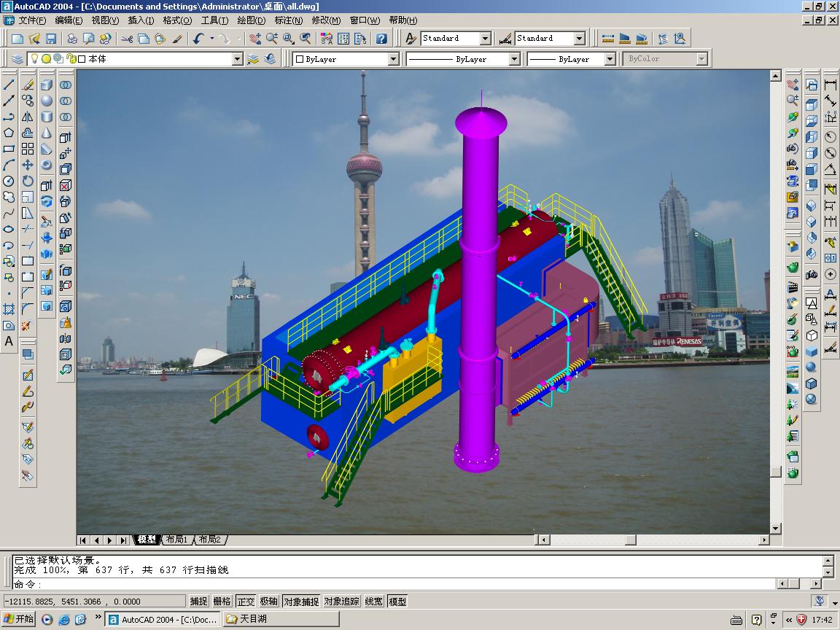Jump to first layout tab arrow
The height and width of the screenshot is (630, 840).
[x=83, y=540]
